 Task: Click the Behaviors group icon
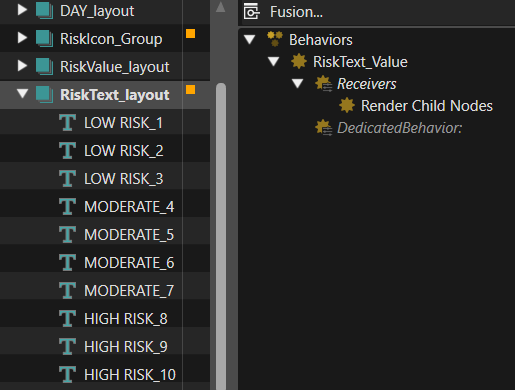tap(275, 39)
